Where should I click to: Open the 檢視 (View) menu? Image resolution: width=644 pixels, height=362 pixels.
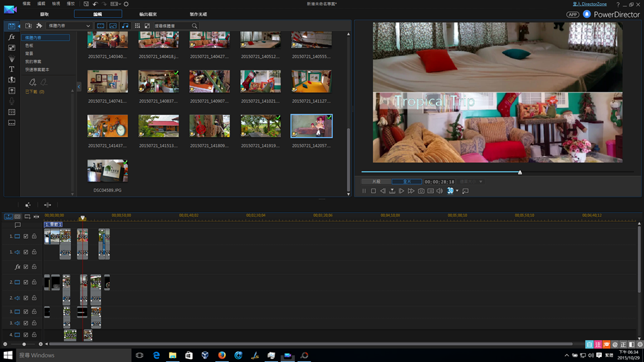[x=56, y=4]
